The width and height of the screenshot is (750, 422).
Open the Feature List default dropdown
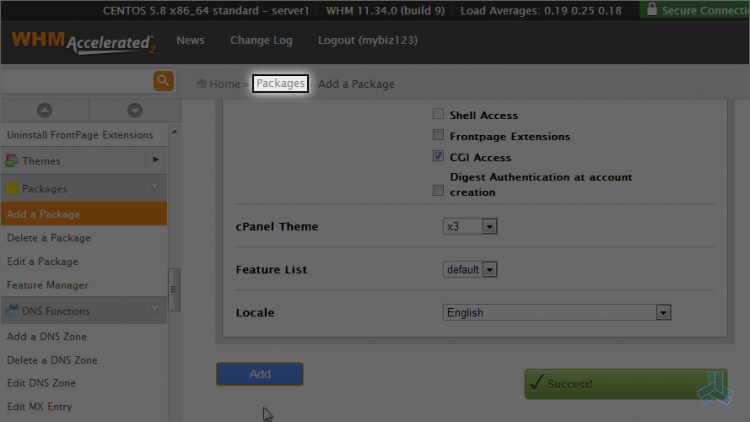click(470, 269)
